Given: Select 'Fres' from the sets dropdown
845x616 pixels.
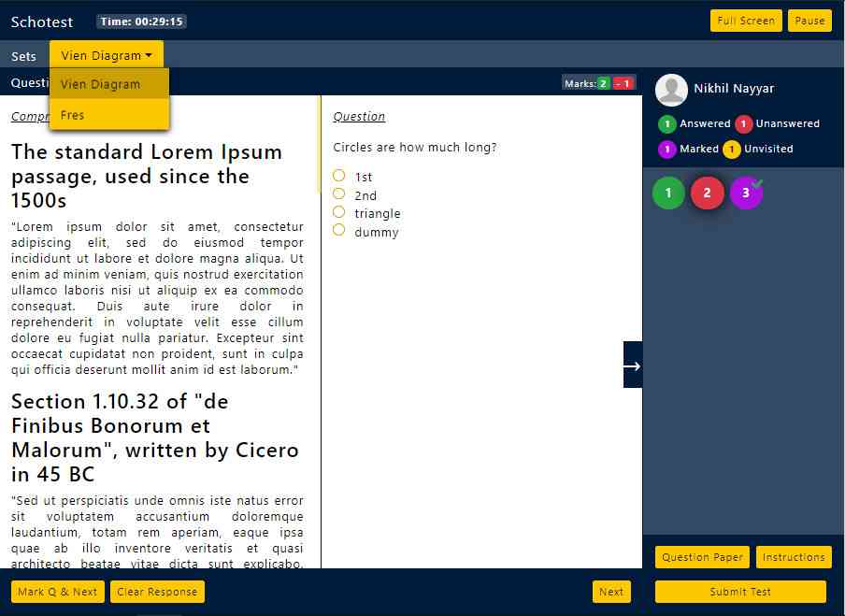Looking at the screenshot, I should coord(73,115).
